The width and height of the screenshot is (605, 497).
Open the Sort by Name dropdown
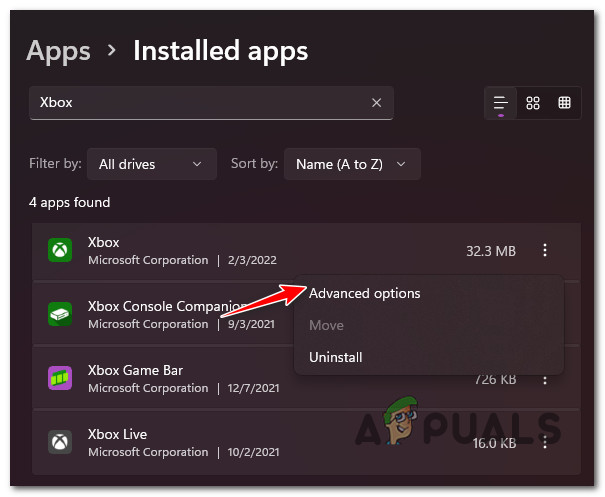coord(351,163)
